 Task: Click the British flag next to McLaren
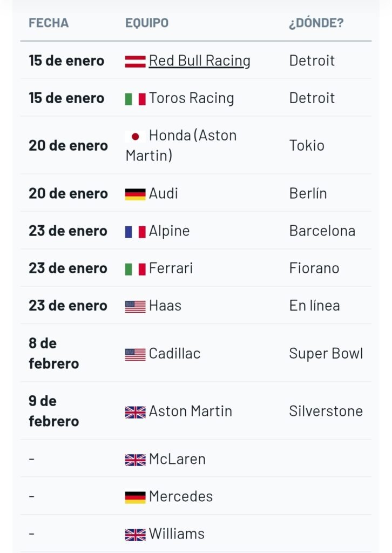(x=136, y=460)
